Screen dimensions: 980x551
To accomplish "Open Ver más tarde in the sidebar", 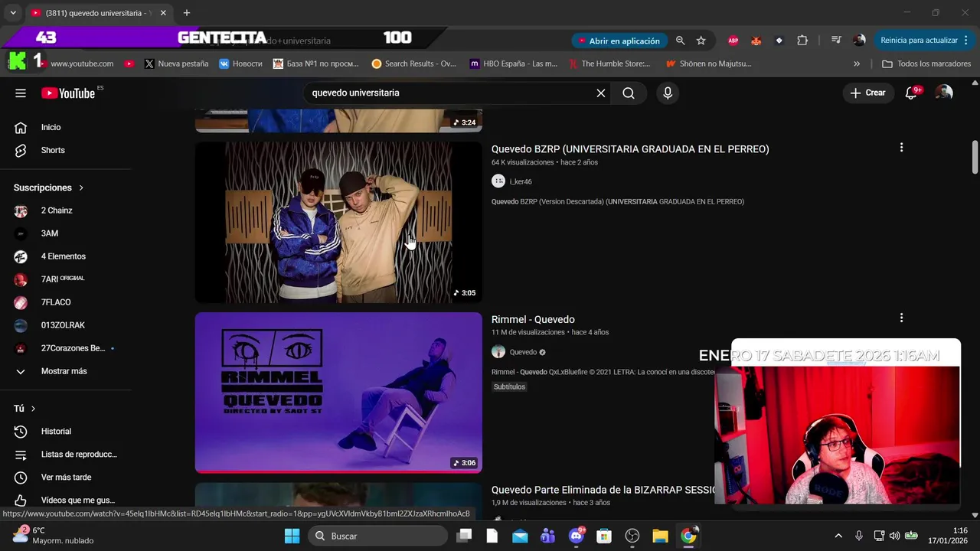I will point(64,478).
